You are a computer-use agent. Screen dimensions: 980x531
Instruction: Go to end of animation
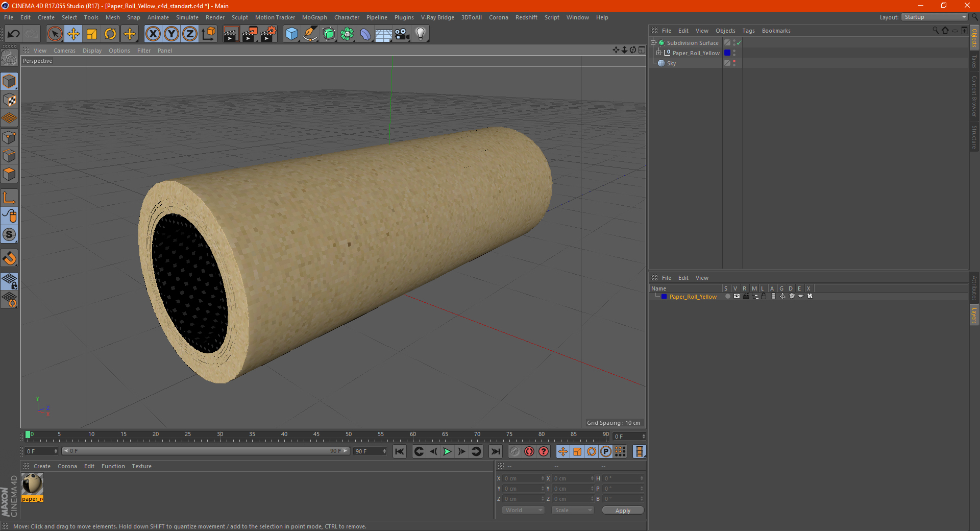[x=496, y=451]
